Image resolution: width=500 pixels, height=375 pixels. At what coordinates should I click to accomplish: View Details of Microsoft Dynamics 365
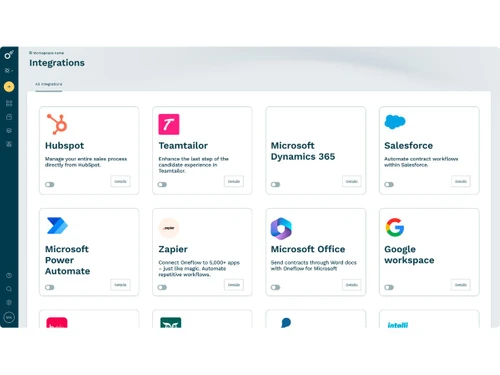pyautogui.click(x=352, y=181)
